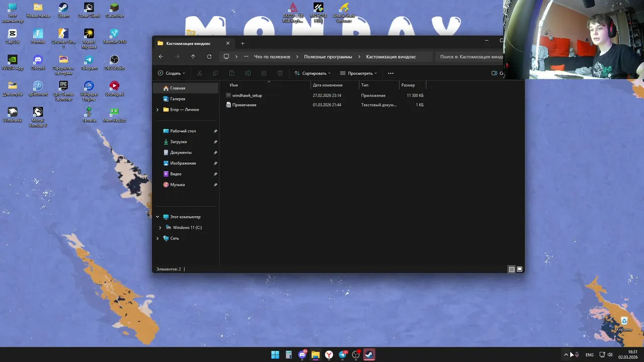Select the Telegram desktop shortcut
The height and width of the screenshot is (362, 644).
[89, 63]
